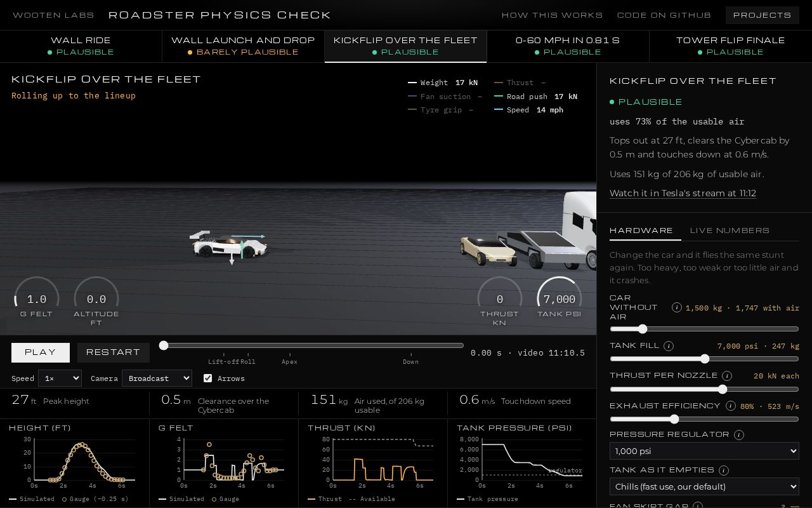The height and width of the screenshot is (508, 812).
Task: Open Tower Flip Finale tab
Action: [x=730, y=46]
